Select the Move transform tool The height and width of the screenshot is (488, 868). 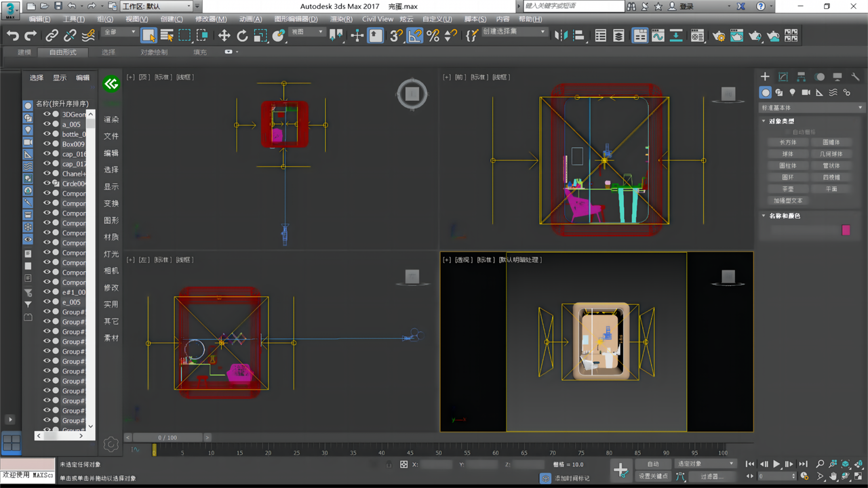pyautogui.click(x=224, y=35)
